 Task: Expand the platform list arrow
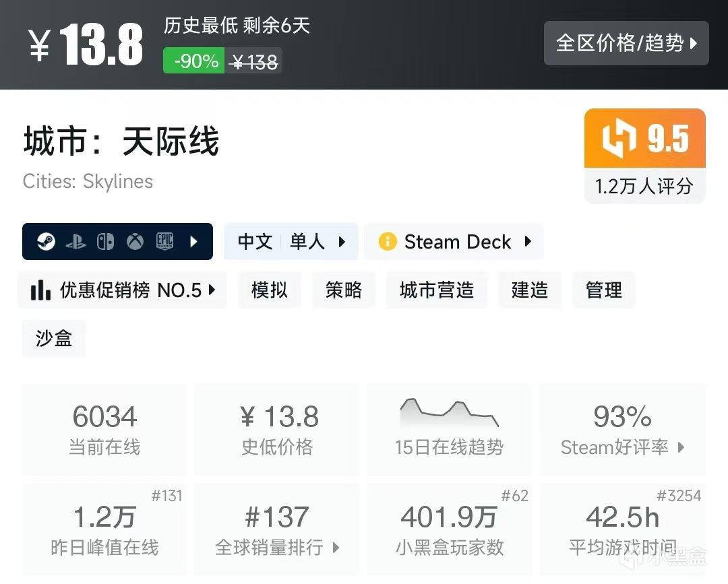(195, 241)
